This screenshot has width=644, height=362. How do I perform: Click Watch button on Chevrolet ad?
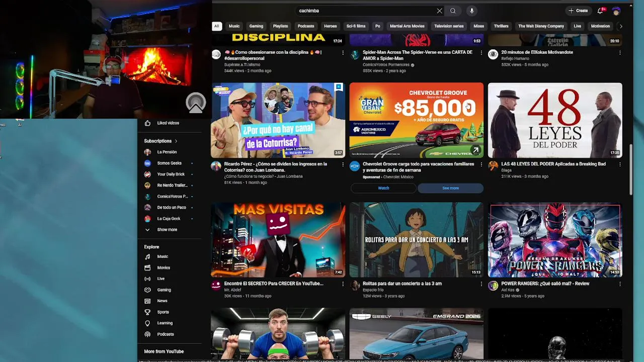click(x=383, y=188)
